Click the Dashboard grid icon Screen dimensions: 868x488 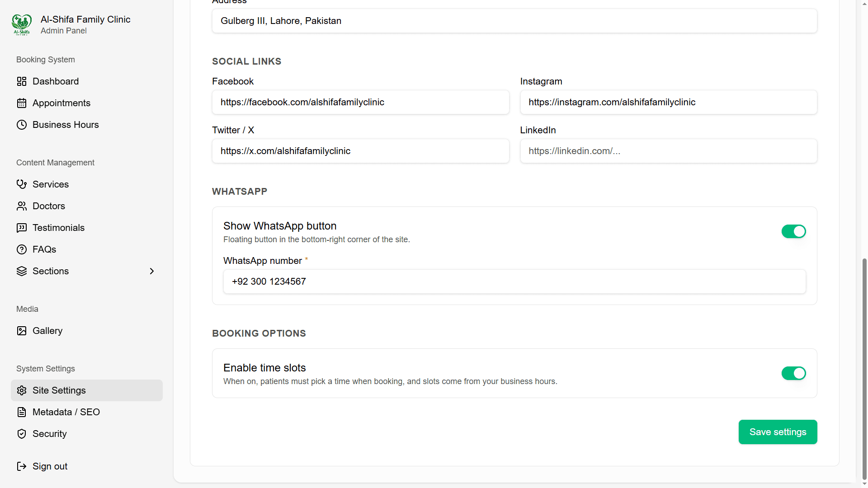click(22, 81)
